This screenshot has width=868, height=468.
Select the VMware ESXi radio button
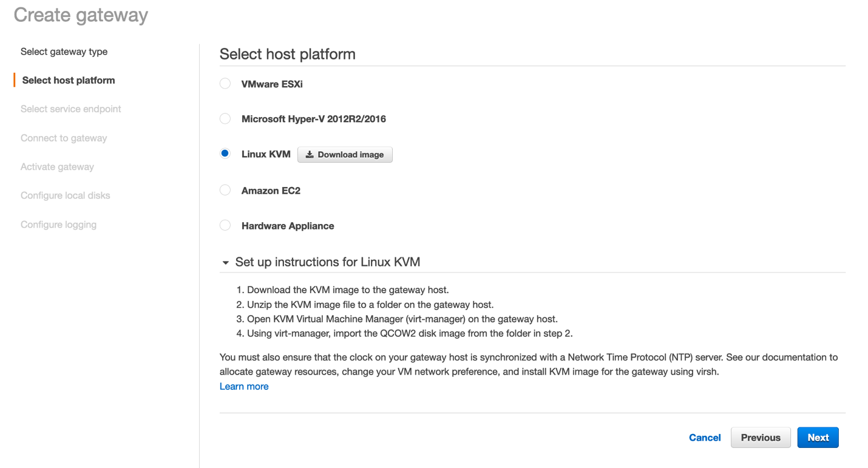click(x=225, y=83)
